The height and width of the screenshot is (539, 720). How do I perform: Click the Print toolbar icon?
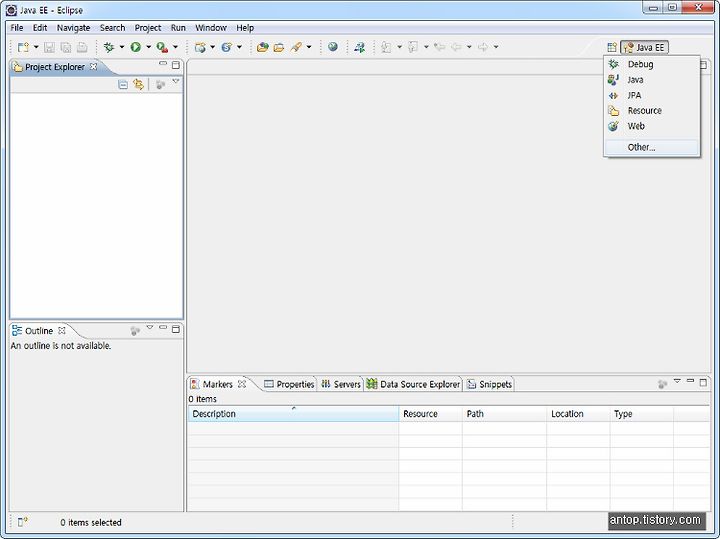[82, 47]
